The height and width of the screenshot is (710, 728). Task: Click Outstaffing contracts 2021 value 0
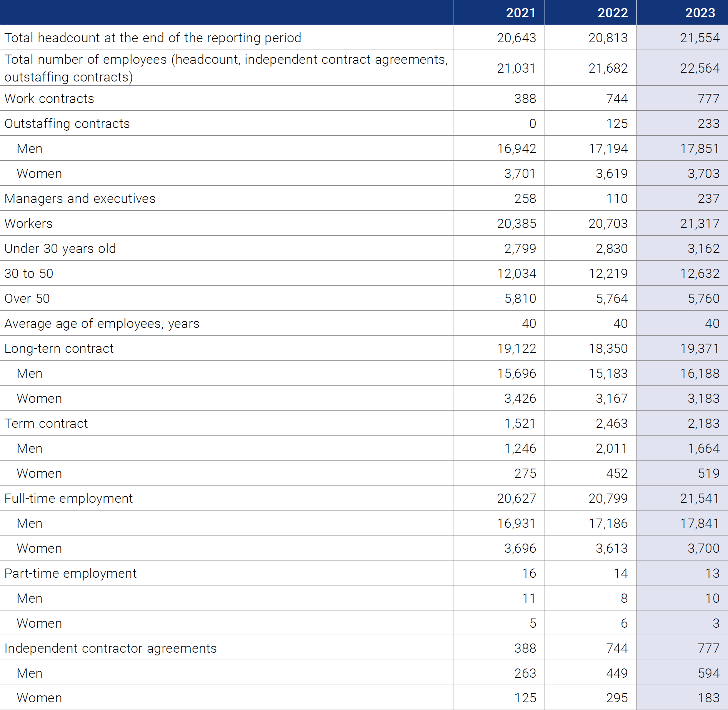pyautogui.click(x=533, y=123)
